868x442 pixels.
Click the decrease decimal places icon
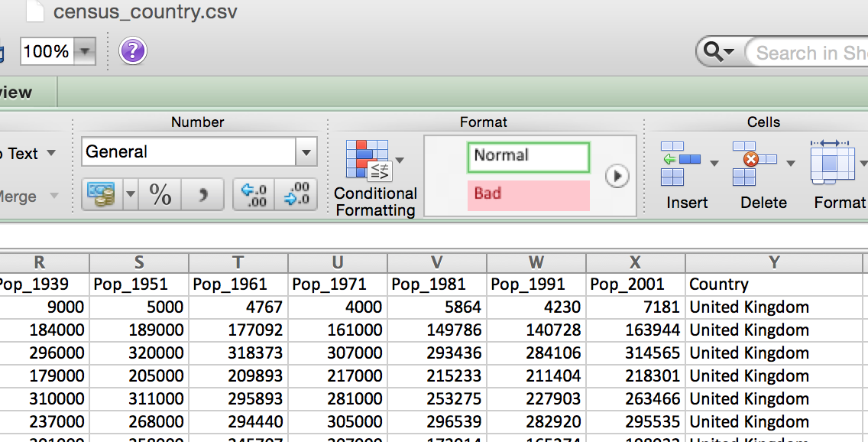point(296,195)
